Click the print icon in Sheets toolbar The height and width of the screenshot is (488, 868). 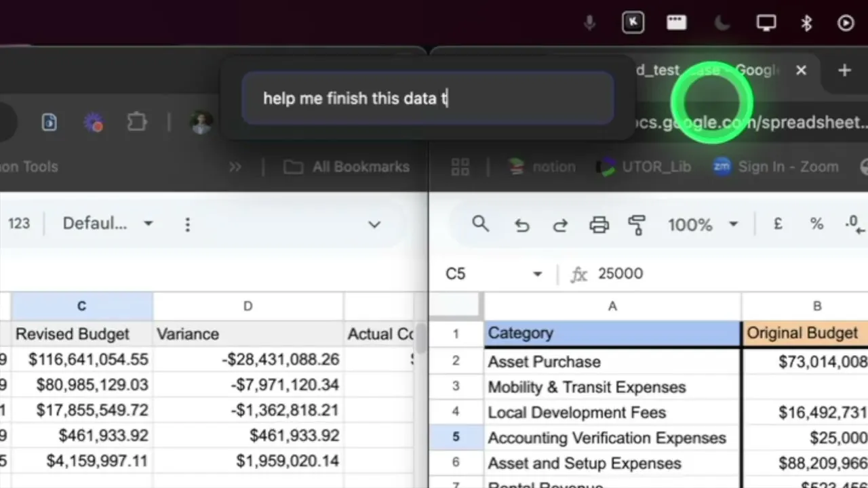tap(599, 225)
